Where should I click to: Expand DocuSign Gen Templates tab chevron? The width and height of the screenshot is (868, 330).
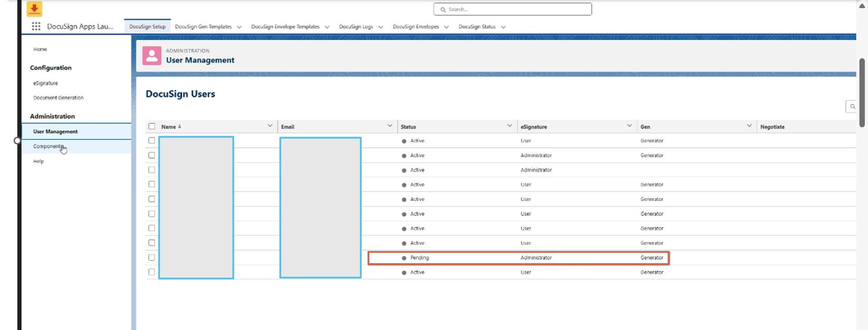click(239, 27)
